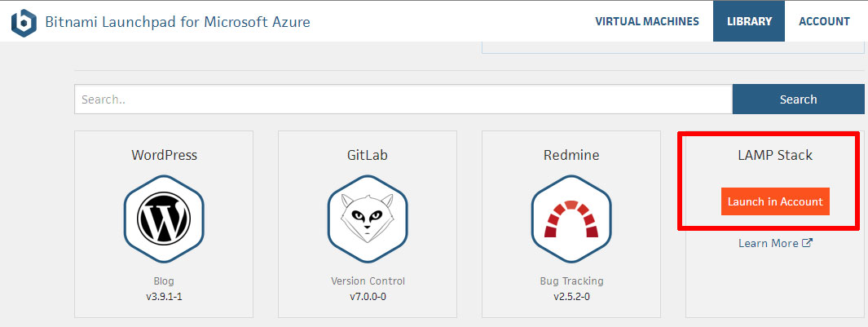Select the WordPress card title
This screenshot has height=327, width=868.
pos(164,155)
